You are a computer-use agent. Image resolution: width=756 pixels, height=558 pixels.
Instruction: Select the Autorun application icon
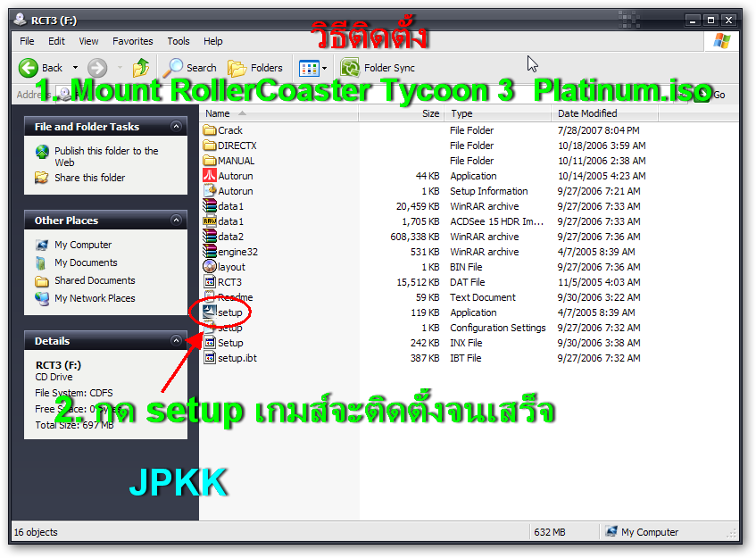(x=209, y=176)
